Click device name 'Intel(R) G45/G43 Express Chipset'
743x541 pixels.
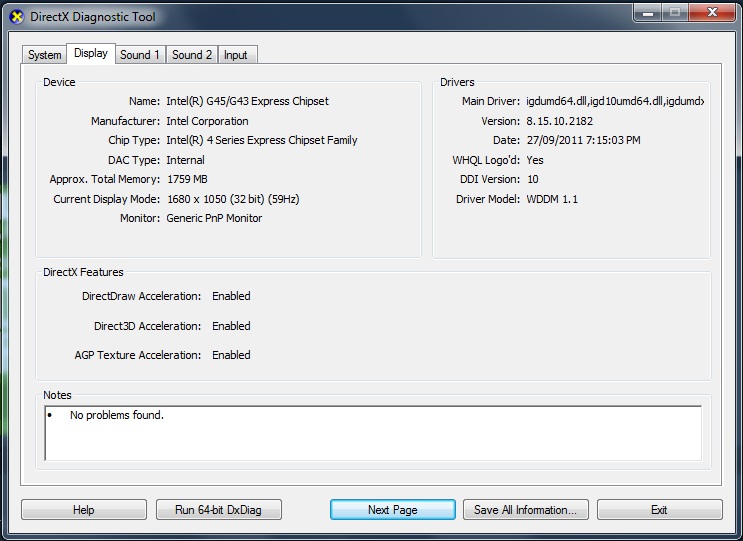247,101
